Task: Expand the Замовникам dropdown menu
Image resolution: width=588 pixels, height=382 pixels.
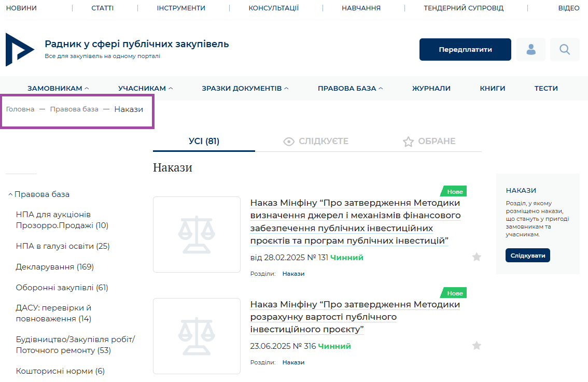Action: [x=58, y=88]
